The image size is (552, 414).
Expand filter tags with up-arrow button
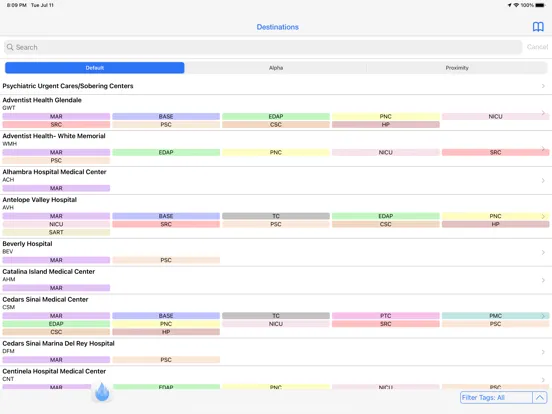(x=540, y=397)
